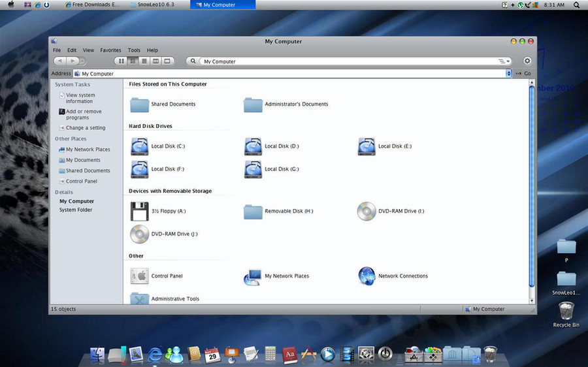Switch to icon grid view
This screenshot has width=588, height=367.
click(121, 61)
